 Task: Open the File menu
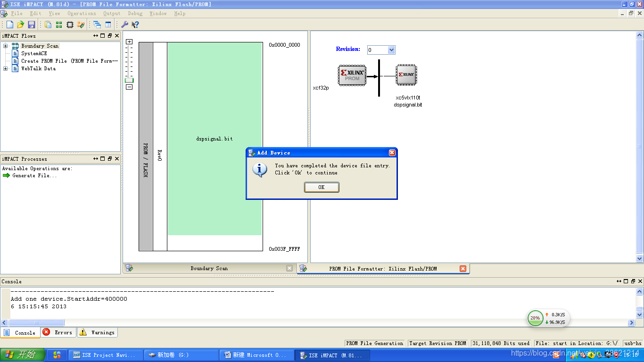click(17, 14)
